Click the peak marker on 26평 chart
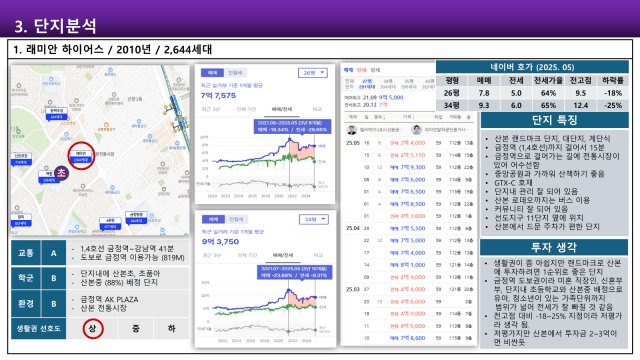Viewport: 640px width, 360px height. click(x=290, y=140)
